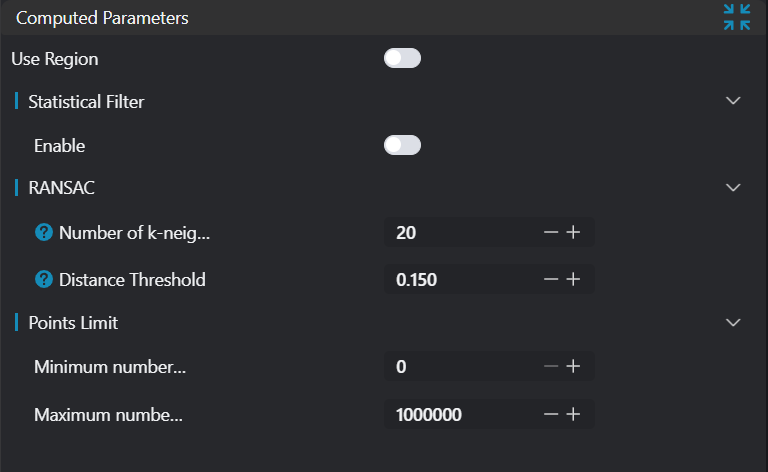This screenshot has height=472, width=768.
Task: Click the Number of k-neighbors value field
Action: pos(460,233)
